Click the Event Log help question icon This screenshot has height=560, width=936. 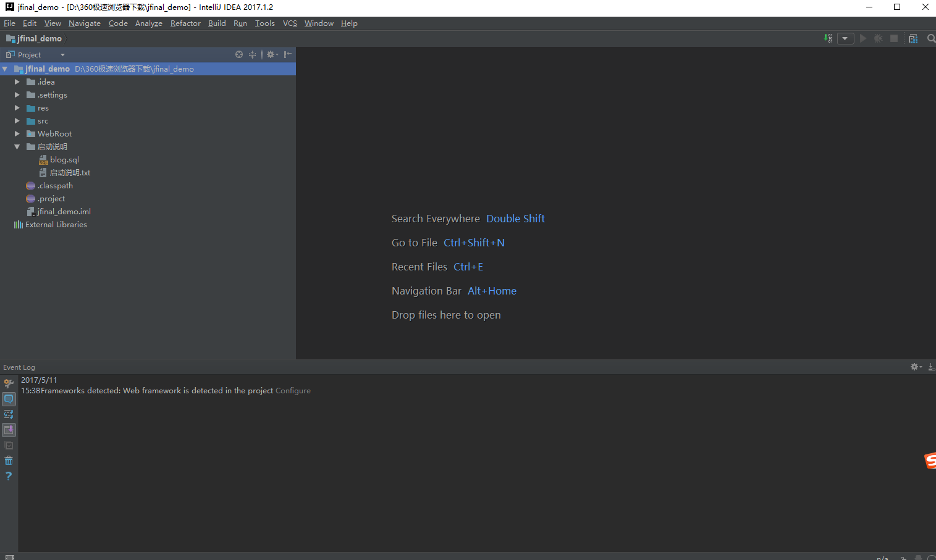(9, 476)
